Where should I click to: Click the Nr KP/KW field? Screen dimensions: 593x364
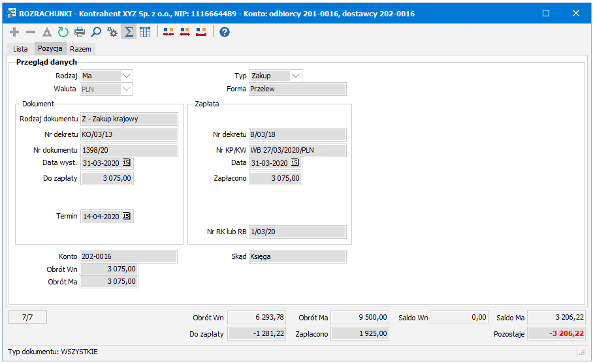tap(298, 150)
